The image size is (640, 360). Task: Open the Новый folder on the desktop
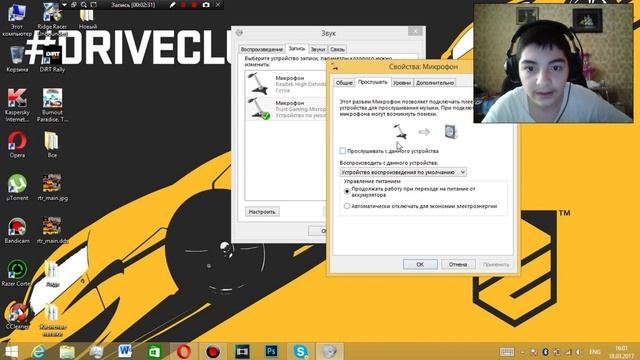coord(87,18)
